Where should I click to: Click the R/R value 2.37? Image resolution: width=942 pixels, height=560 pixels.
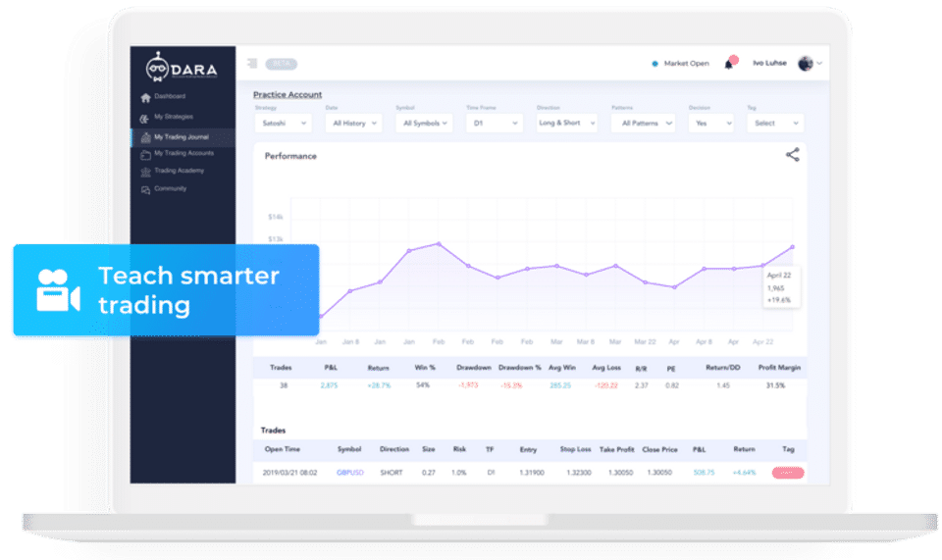[642, 385]
